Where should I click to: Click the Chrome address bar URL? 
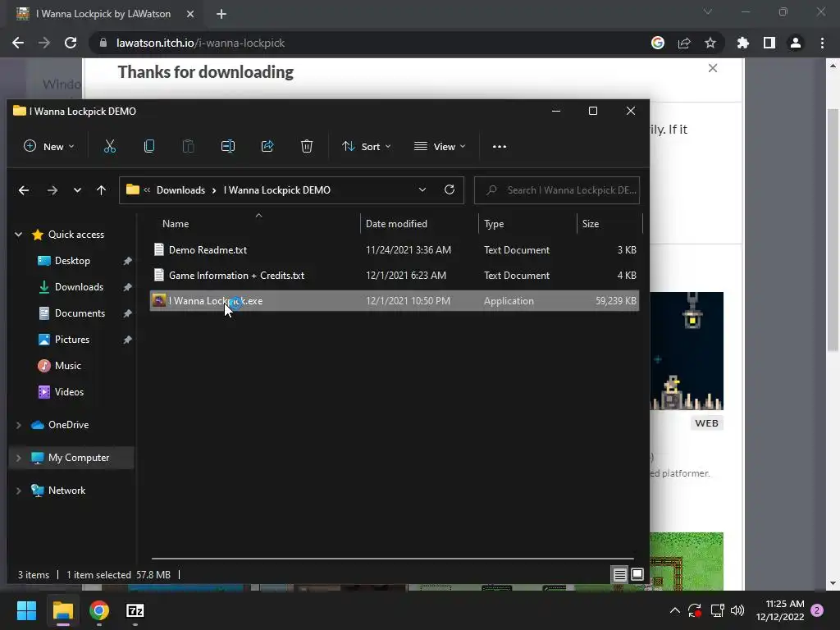pyautogui.click(x=200, y=43)
